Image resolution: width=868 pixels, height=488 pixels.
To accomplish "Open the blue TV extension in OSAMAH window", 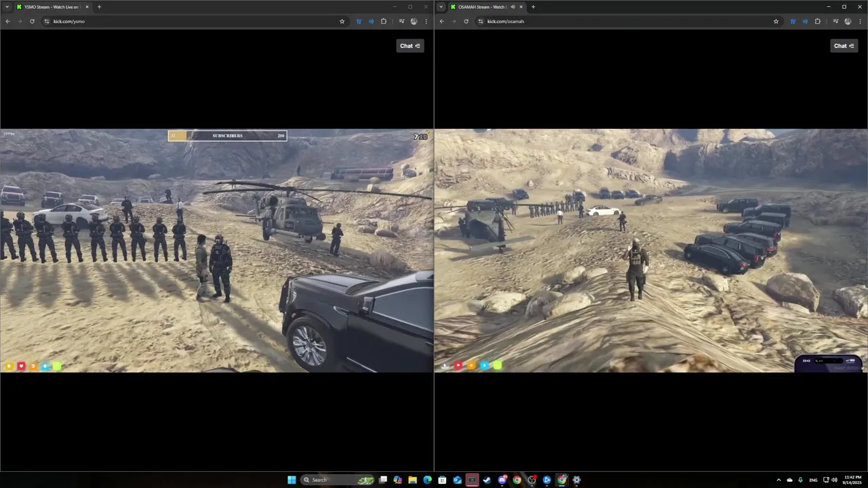I will pos(793,21).
